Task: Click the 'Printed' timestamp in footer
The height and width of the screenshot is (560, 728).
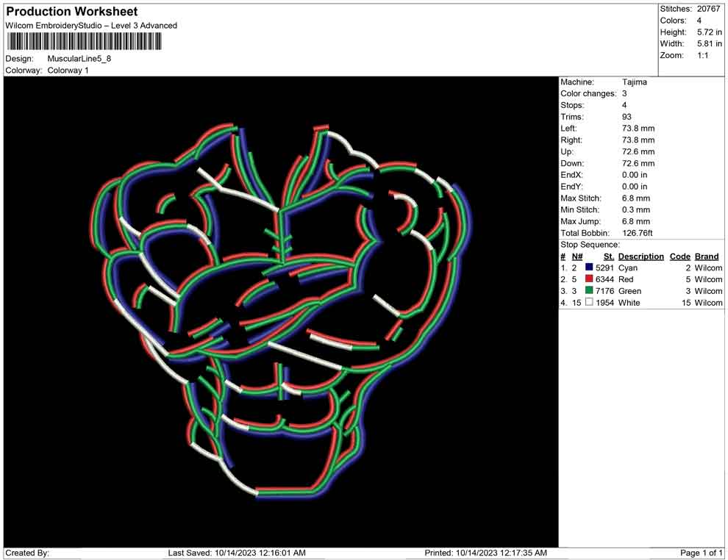Action: (485, 553)
